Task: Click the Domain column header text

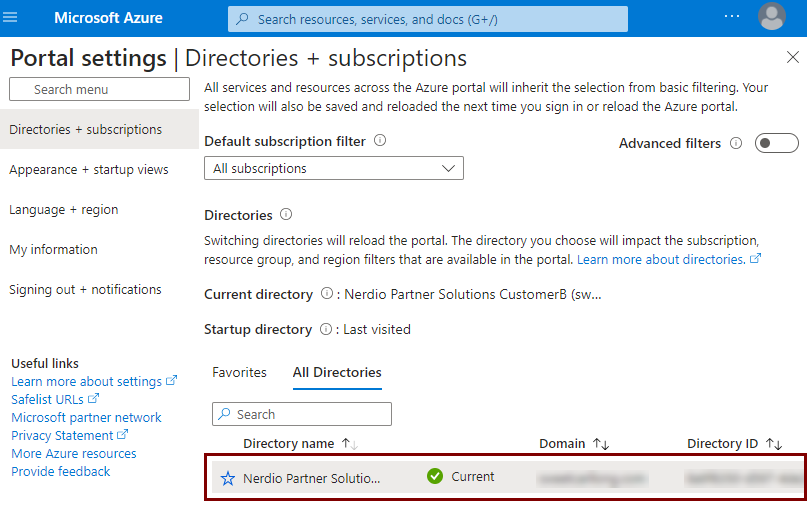Action: pos(562,444)
